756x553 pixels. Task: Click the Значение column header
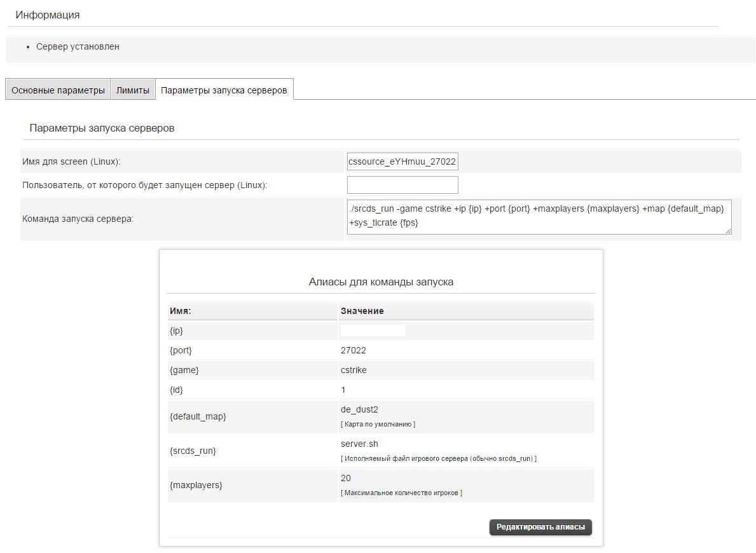(362, 311)
